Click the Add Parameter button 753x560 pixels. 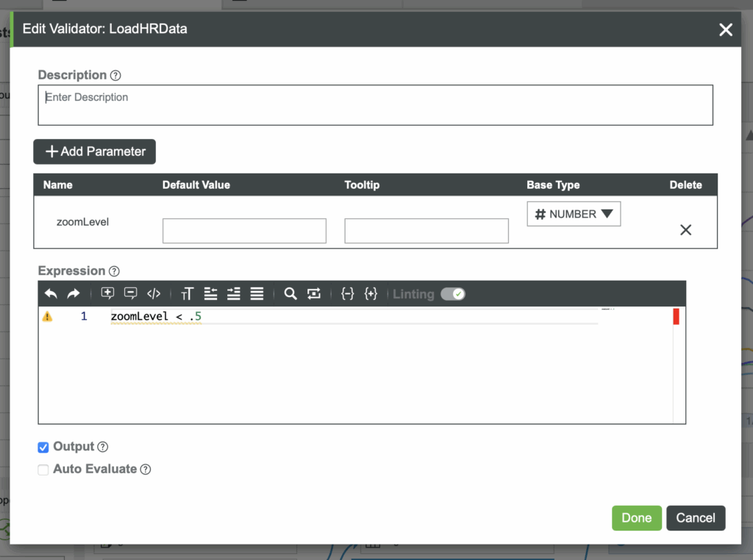click(95, 151)
